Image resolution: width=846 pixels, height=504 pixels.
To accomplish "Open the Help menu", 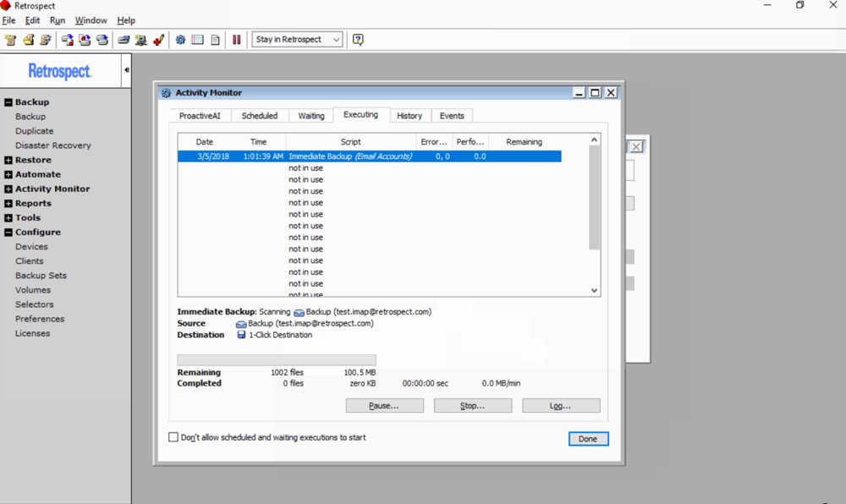I will [x=126, y=20].
